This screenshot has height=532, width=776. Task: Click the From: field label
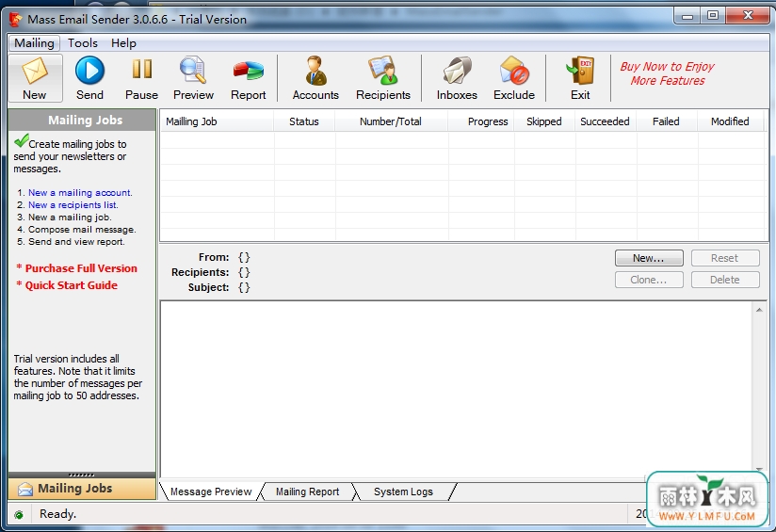[x=214, y=257]
